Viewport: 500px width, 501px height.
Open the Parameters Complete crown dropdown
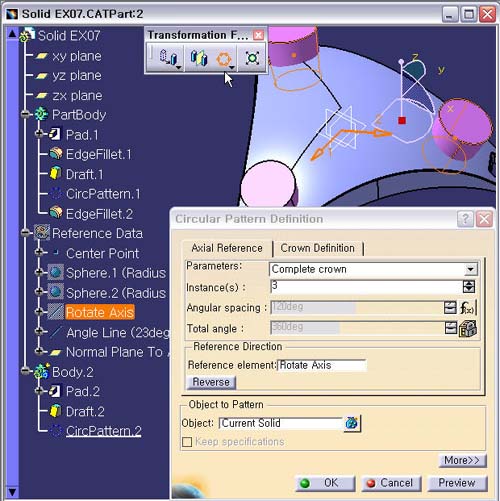470,269
